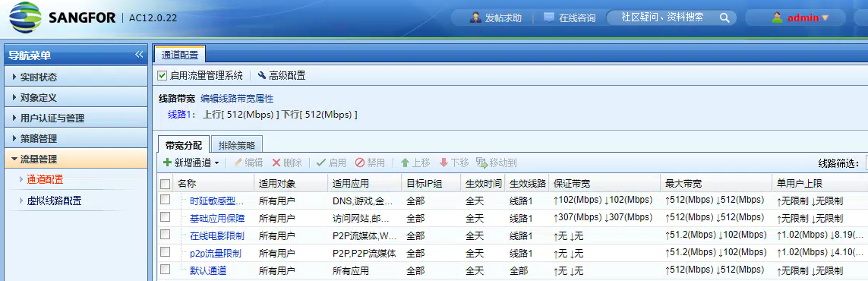
Task: Open the 默认通道 channel link
Action: pos(208,270)
